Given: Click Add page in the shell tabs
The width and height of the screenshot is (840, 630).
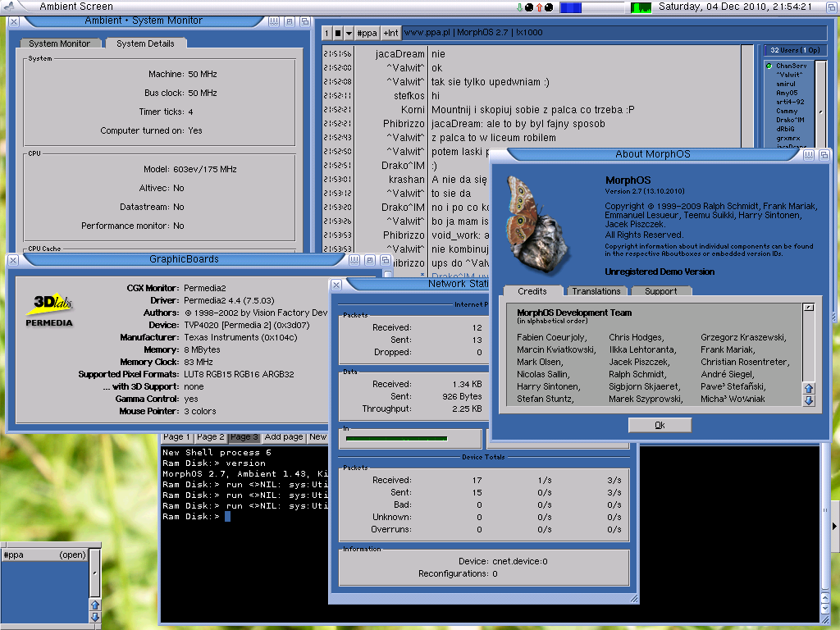Looking at the screenshot, I should [284, 437].
